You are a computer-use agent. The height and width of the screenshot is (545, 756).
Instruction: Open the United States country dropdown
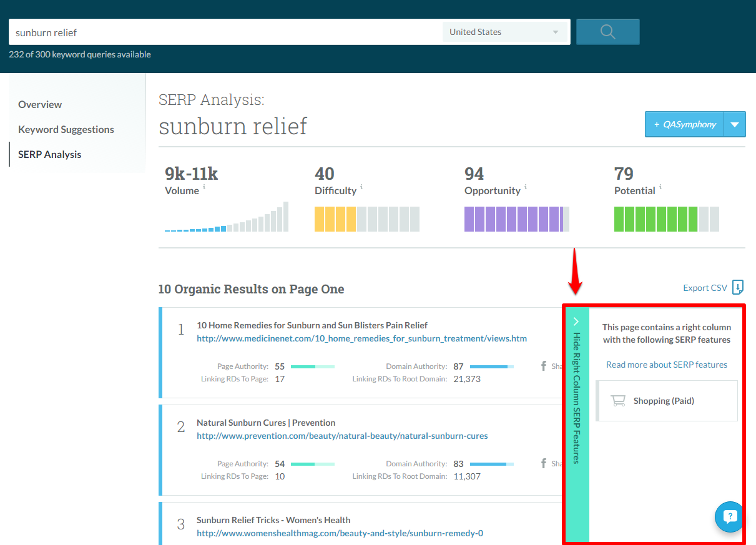click(504, 31)
